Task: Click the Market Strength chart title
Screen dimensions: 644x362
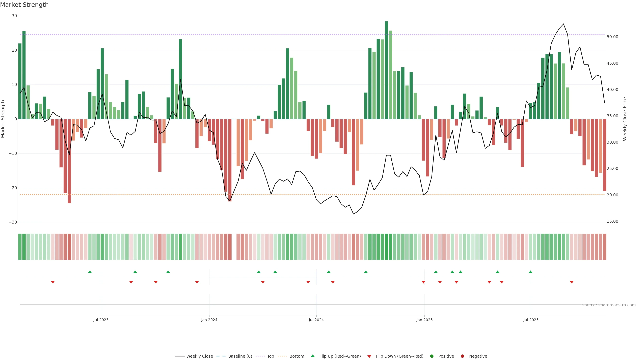Action: pyautogui.click(x=24, y=5)
